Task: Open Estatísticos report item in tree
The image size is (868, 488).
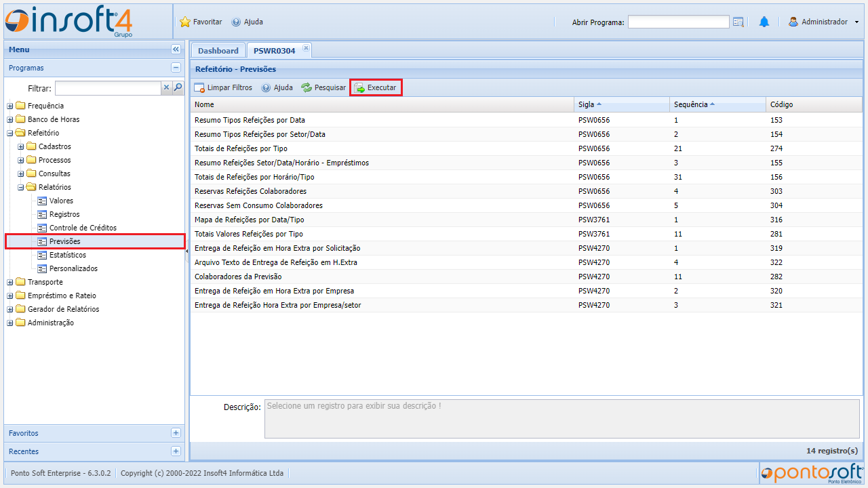Action: coord(67,255)
